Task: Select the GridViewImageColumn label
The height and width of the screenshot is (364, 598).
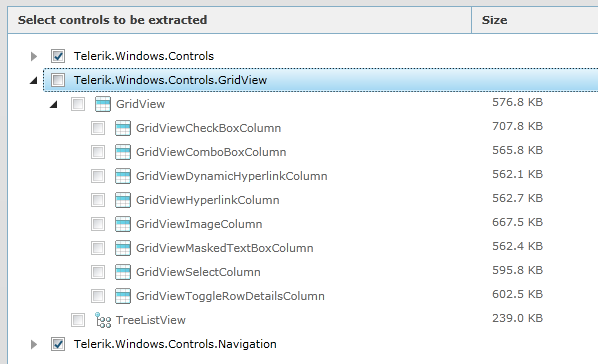Action: [x=199, y=224]
